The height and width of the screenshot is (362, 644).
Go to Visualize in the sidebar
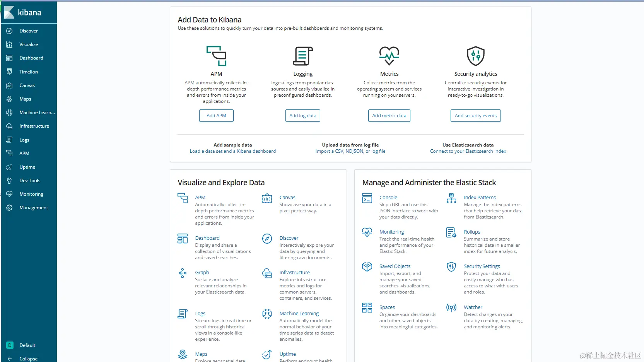coord(29,44)
